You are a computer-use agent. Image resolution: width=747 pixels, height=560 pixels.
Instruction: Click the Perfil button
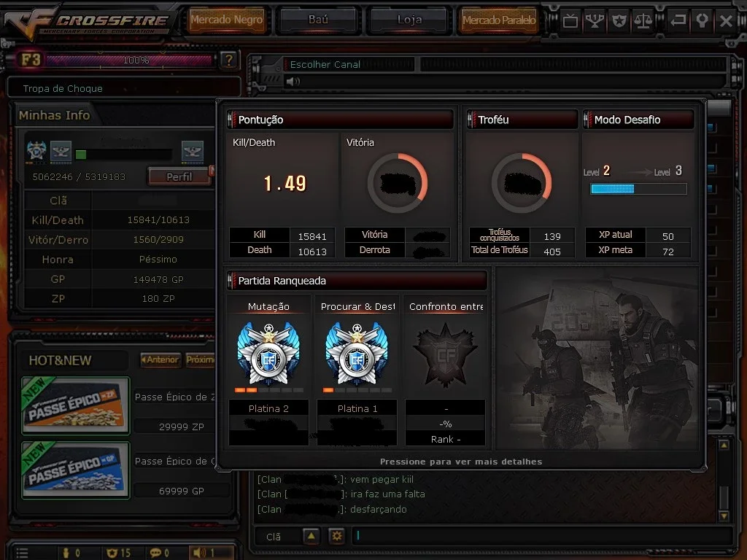(179, 176)
